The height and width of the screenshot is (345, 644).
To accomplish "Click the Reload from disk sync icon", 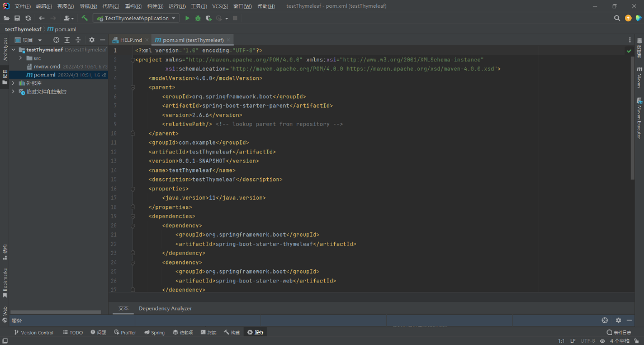I will (28, 18).
